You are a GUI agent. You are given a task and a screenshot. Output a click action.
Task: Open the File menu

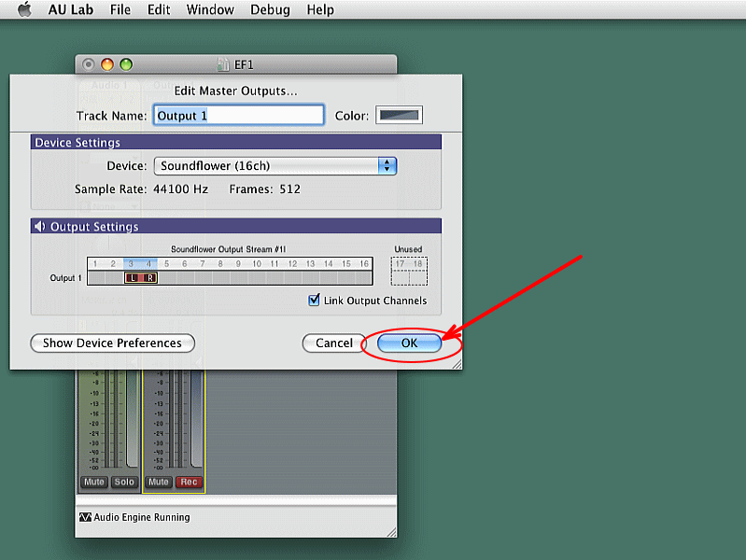point(120,9)
